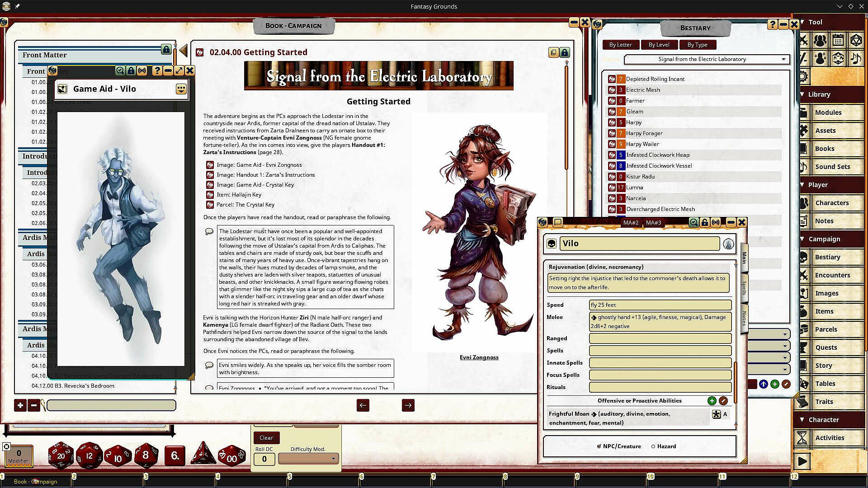Open the Evni Zongnoss game aid image link
Viewport: 868px width, 488px height.
click(x=259, y=165)
